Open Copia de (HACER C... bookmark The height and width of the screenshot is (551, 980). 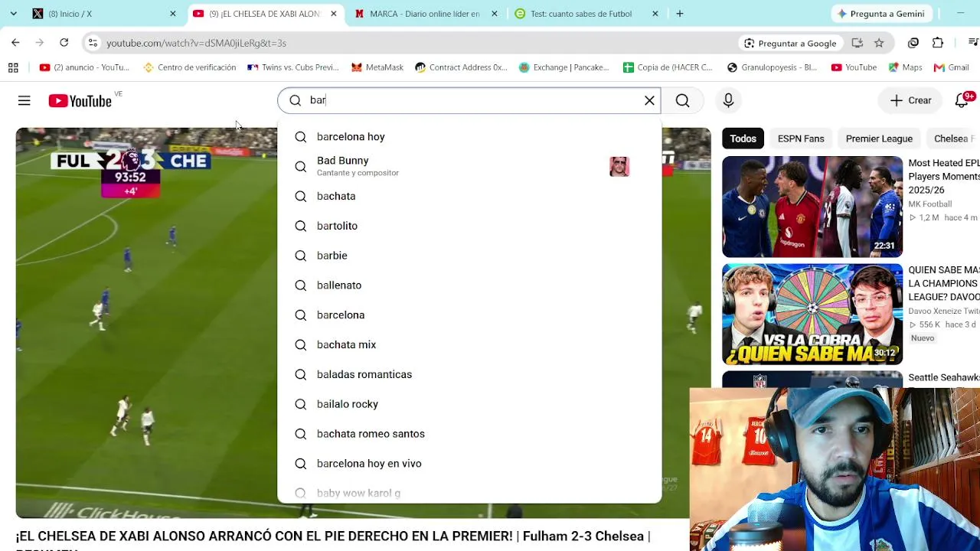coord(668,67)
